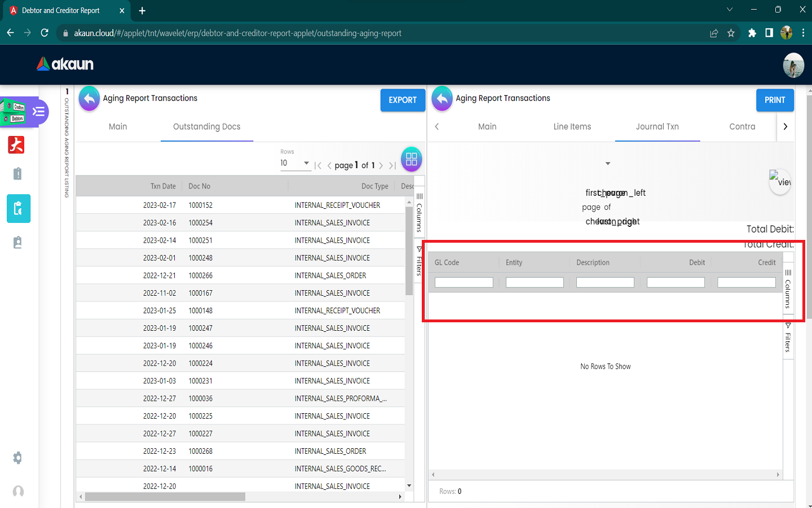
Task: Open user avatar in the akaun header
Action: coord(793,65)
